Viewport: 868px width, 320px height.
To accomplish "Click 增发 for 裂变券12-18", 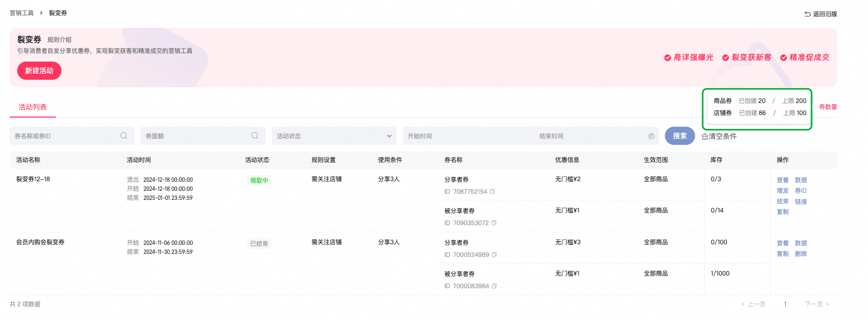I will [x=783, y=191].
